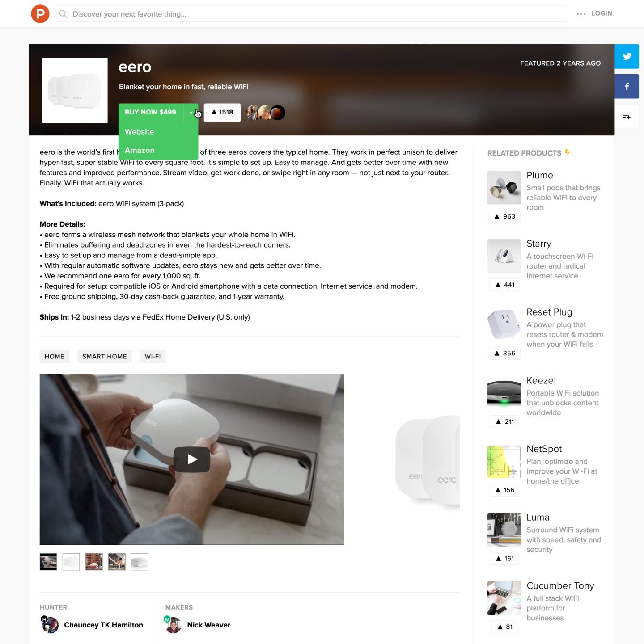Viewport: 644px width, 644px height.
Task: Focus the Discover search field
Action: coord(311,14)
